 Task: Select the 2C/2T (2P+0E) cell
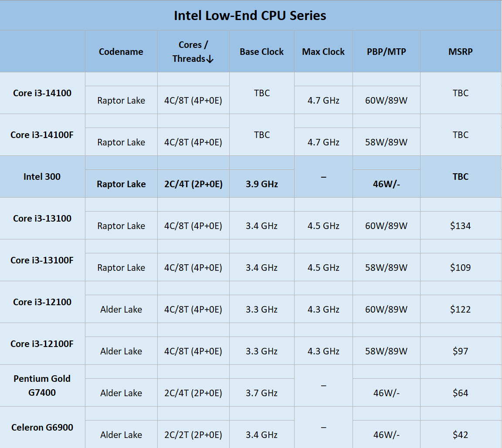193,435
